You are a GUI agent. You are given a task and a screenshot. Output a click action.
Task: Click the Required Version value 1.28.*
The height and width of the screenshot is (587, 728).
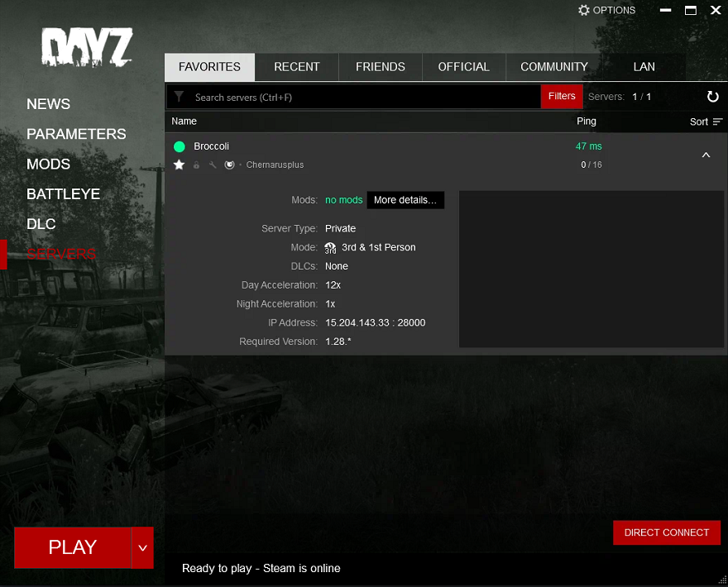(338, 341)
